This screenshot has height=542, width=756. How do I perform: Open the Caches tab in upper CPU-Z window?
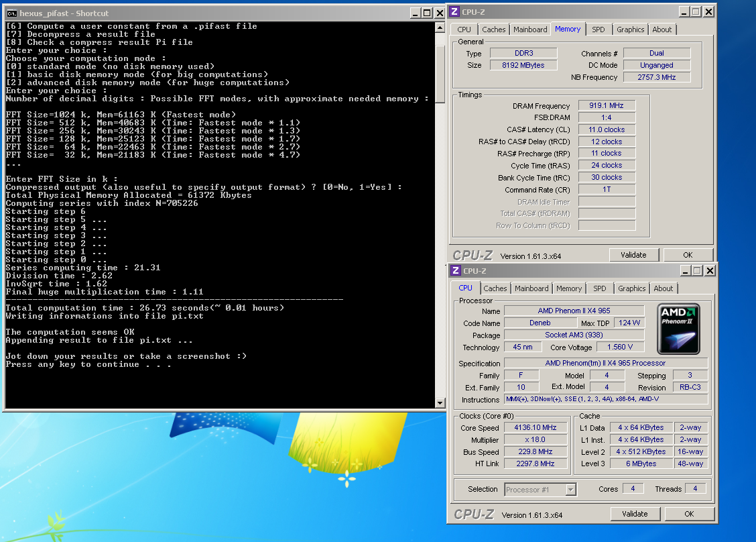click(x=494, y=30)
